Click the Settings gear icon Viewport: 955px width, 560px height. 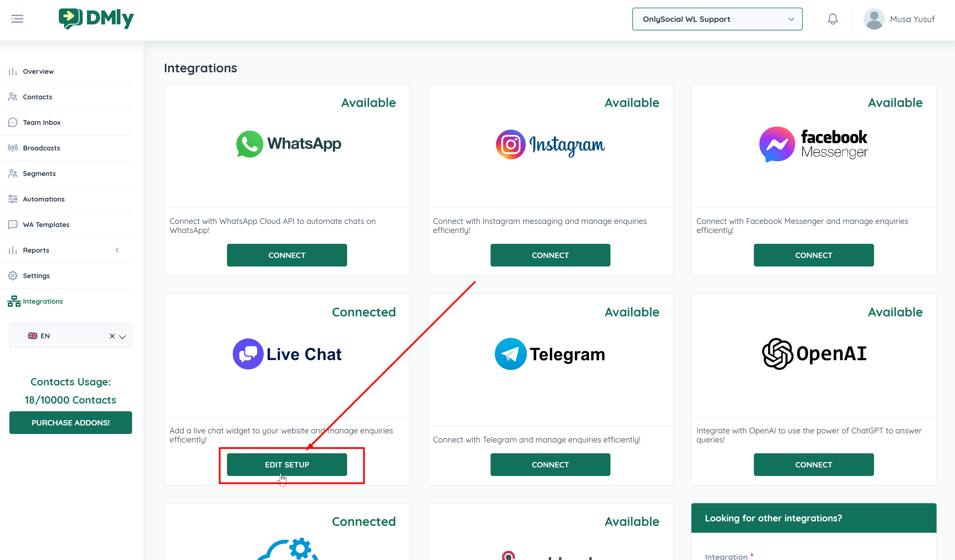tap(13, 276)
